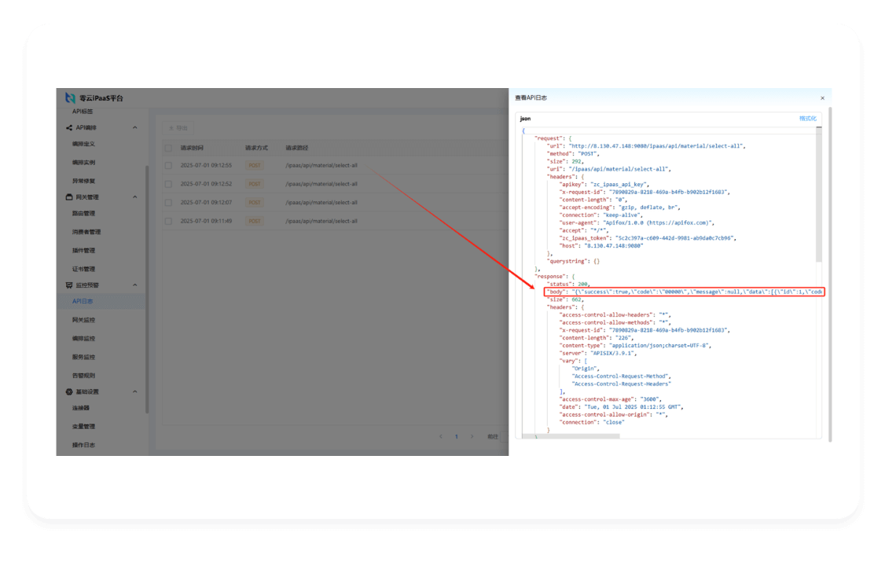The width and height of the screenshot is (885, 588).
Task: Collapse the 监控预警 menu group
Action: [x=134, y=285]
